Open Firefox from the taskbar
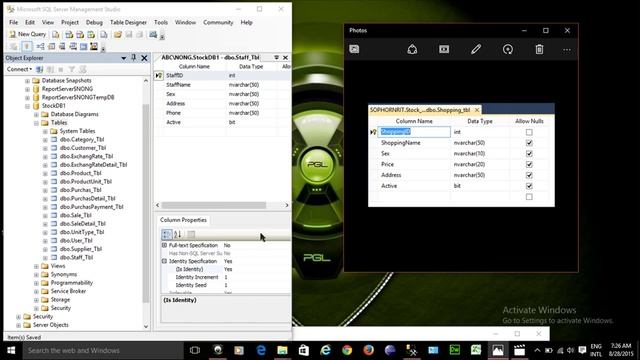The height and width of the screenshot is (360, 640). click(369, 351)
